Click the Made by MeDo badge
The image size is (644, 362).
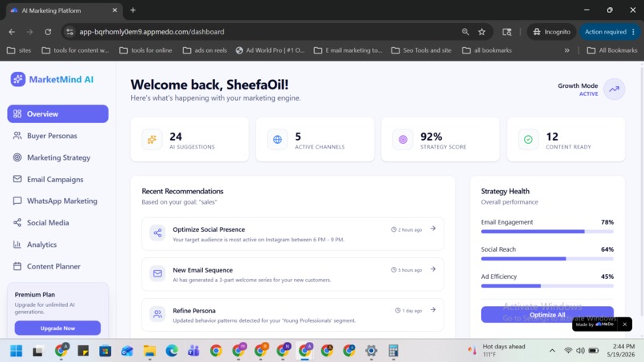pos(595,324)
